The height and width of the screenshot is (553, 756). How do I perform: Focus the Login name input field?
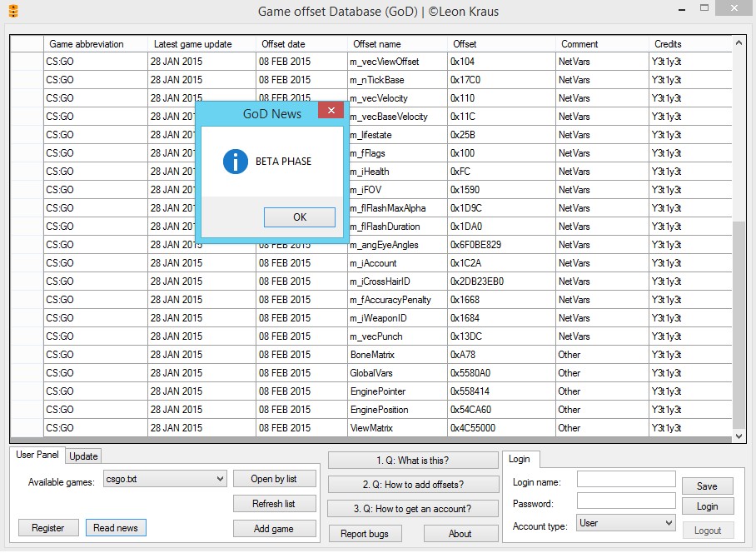[626, 479]
